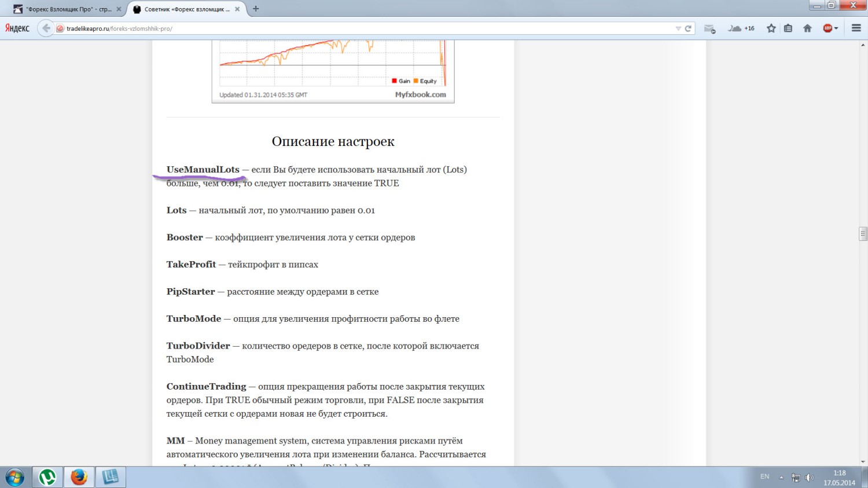Go back with the browser back arrow
The width and height of the screenshot is (868, 488).
point(46,28)
